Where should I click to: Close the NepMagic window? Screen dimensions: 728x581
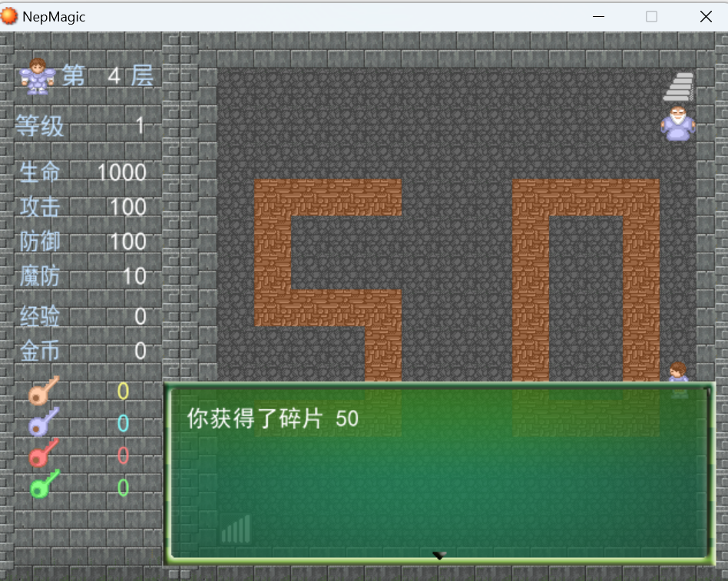pyautogui.click(x=706, y=17)
